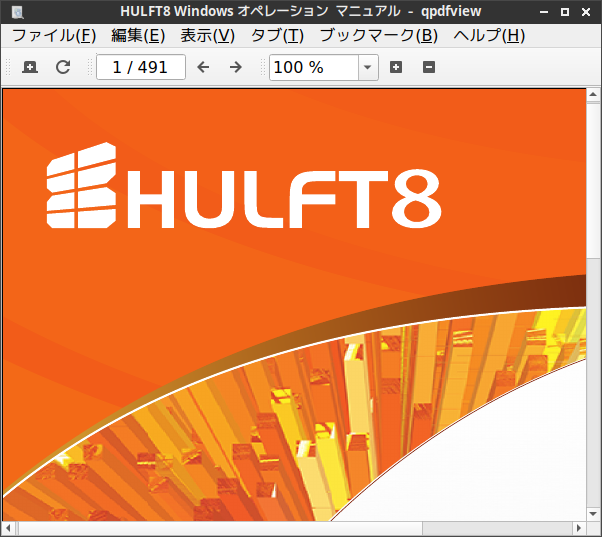Click the drag handle before the zoom field
Screen dimensions: 602x537
[263, 68]
